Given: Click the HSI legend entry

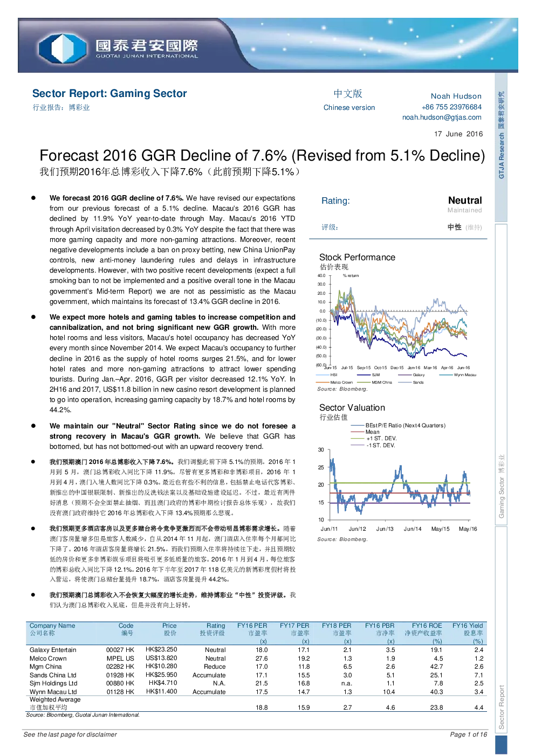Looking at the screenshot, I should point(326,374).
